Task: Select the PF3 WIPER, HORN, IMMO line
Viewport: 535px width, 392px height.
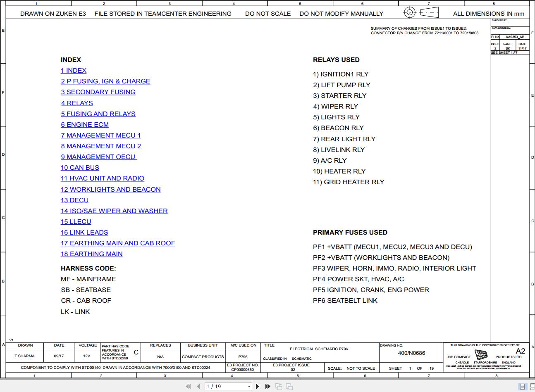Action: [x=394, y=268]
